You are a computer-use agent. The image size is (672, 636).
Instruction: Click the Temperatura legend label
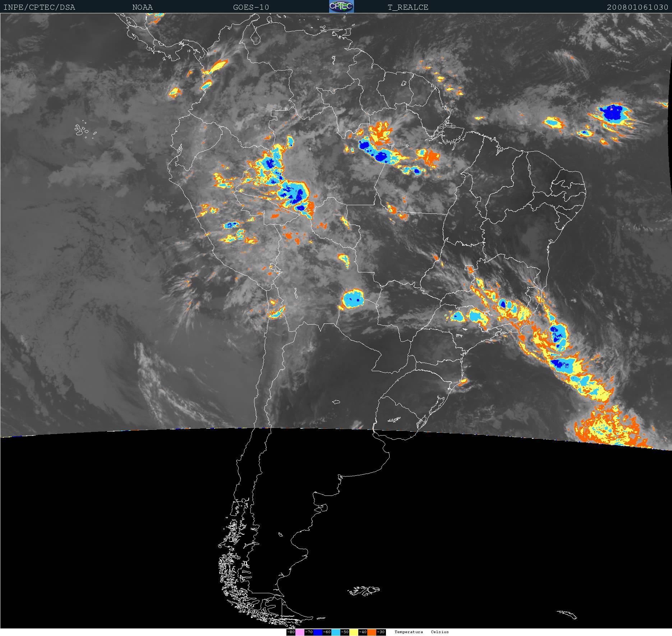409,632
